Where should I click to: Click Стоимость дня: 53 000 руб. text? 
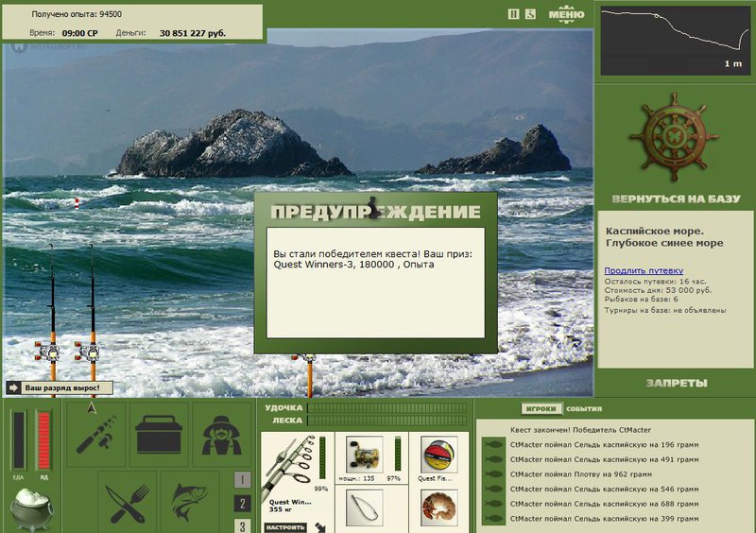658,290
